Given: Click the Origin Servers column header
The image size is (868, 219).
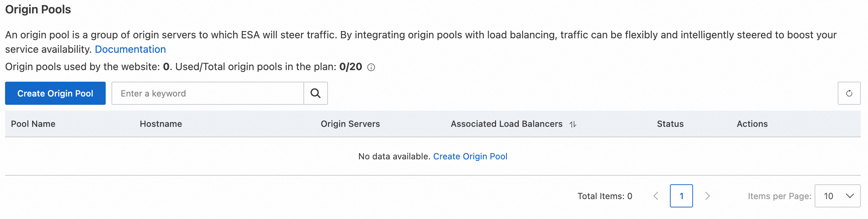Looking at the screenshot, I should click(350, 124).
